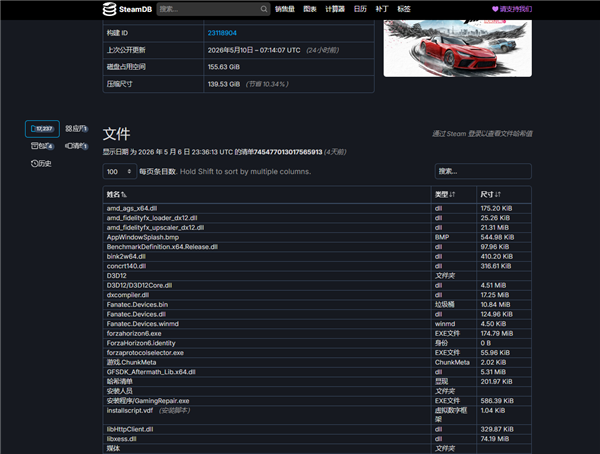Click the support us link

512,9
